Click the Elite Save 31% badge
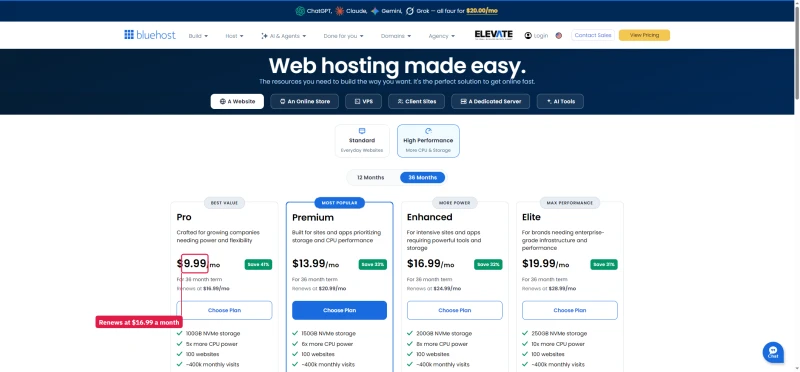The image size is (800, 372). pyautogui.click(x=604, y=264)
